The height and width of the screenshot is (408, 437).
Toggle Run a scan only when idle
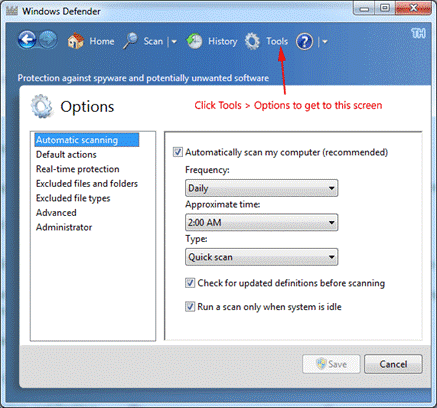(190, 306)
